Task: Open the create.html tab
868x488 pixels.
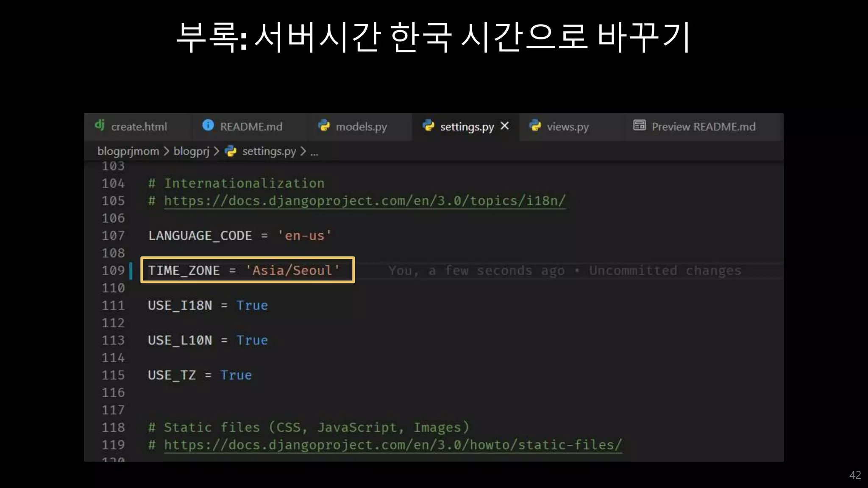Action: 138,127
